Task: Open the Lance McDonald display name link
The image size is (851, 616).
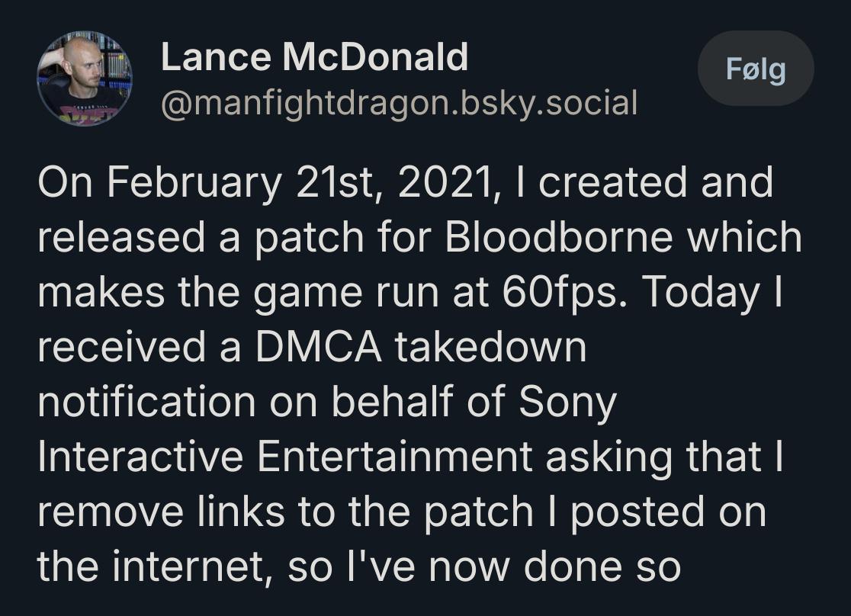Action: pos(314,57)
